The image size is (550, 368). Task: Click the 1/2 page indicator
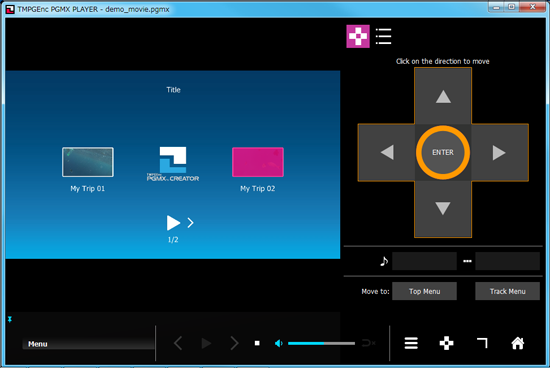coord(173,240)
